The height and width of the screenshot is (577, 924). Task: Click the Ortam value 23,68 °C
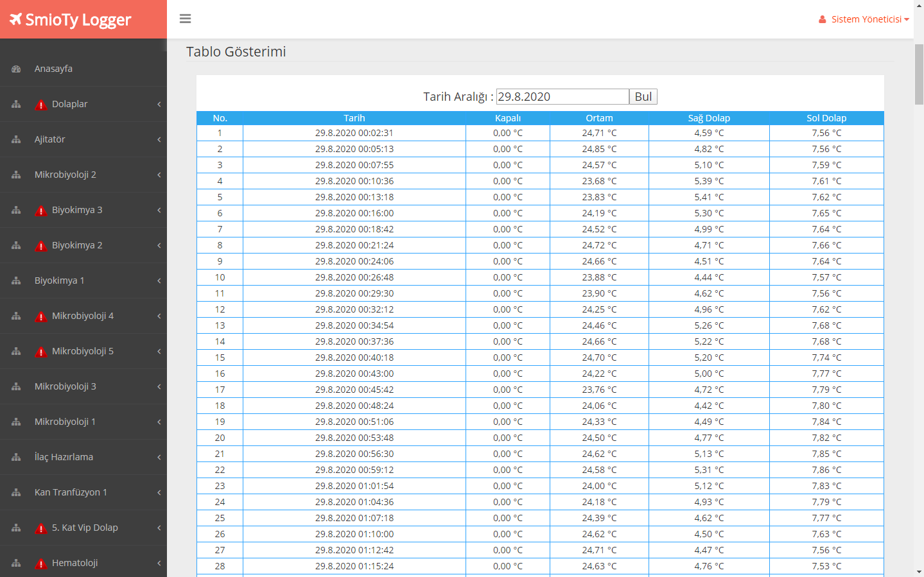point(599,181)
